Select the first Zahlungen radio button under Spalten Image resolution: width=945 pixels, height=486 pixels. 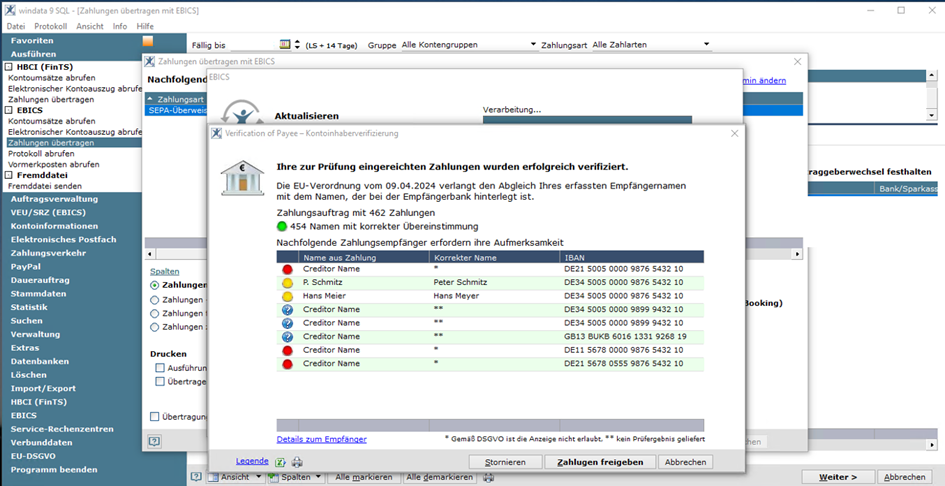click(x=154, y=285)
